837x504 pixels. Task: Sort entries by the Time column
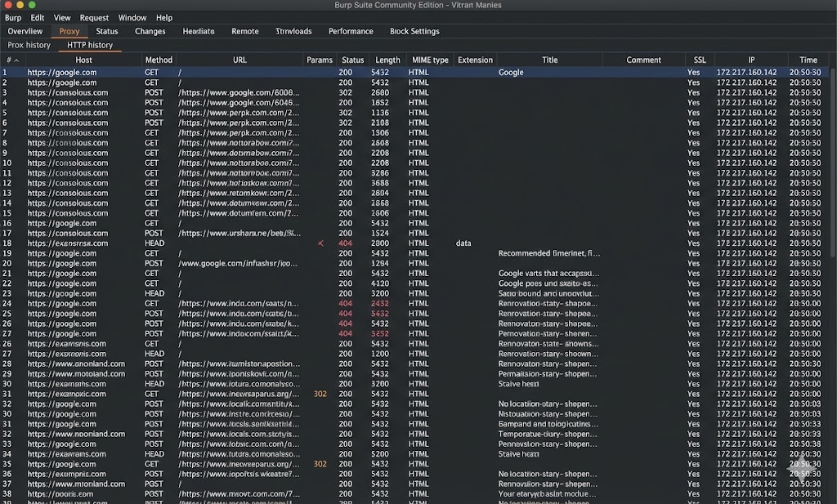click(x=808, y=60)
